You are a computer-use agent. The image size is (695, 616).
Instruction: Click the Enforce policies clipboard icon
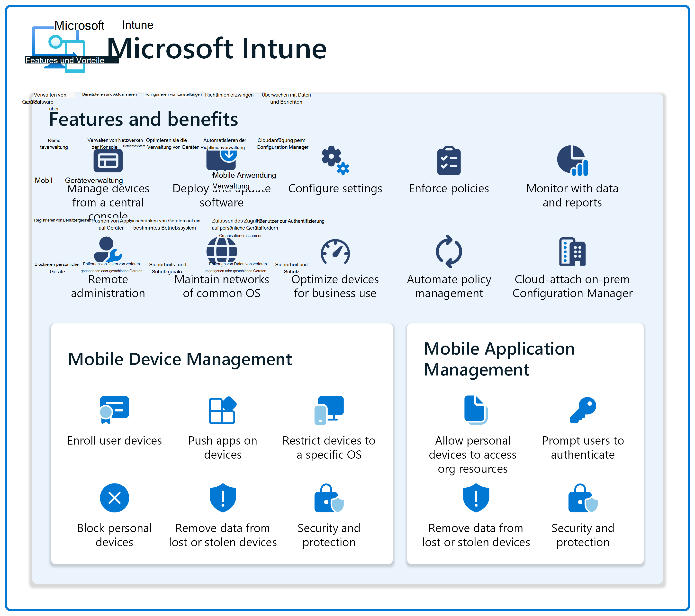449,161
